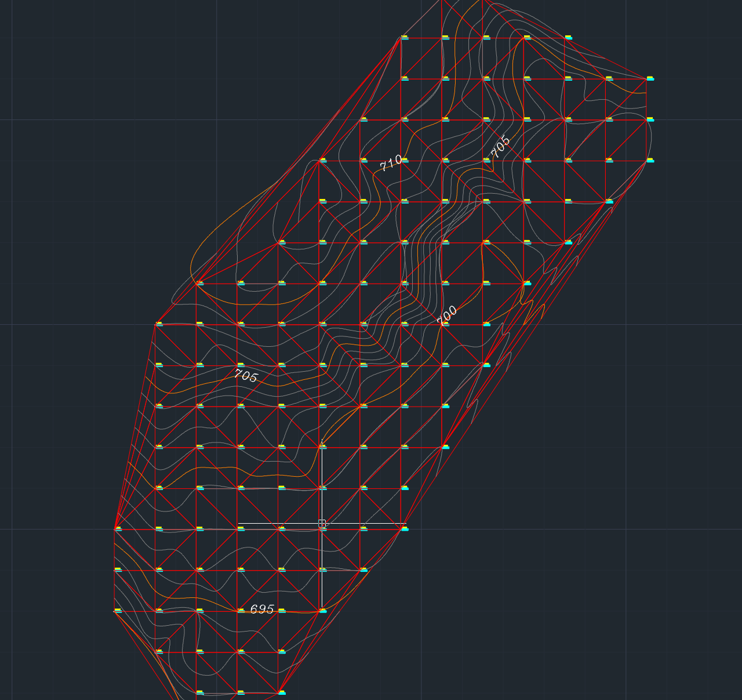
Task: Pick the leftmost point marker in the topmost row
Action: [405, 38]
